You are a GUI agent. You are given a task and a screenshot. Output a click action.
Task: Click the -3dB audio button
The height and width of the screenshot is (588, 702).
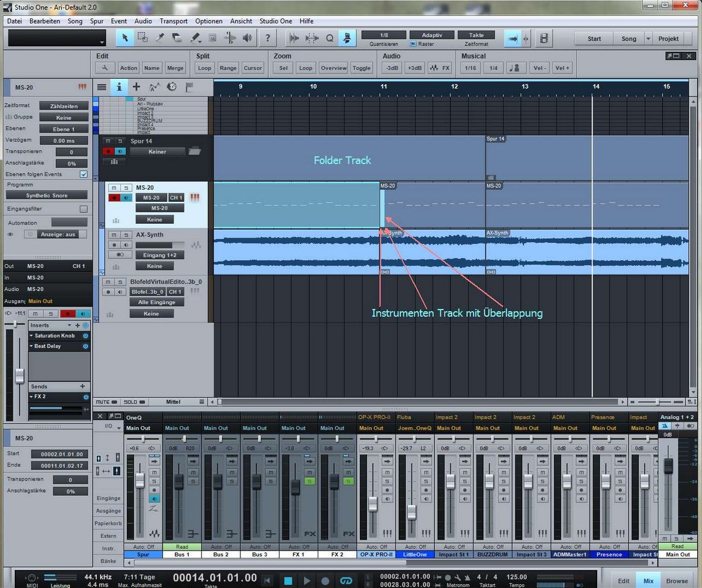pyautogui.click(x=391, y=68)
